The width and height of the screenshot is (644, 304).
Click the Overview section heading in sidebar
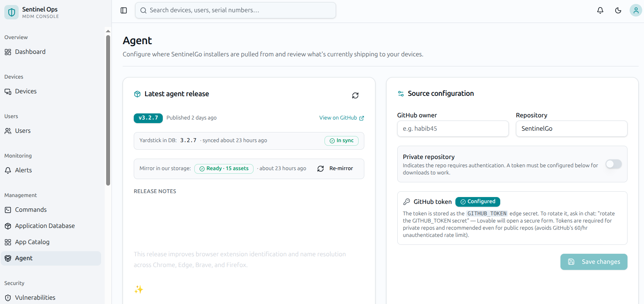[16, 37]
